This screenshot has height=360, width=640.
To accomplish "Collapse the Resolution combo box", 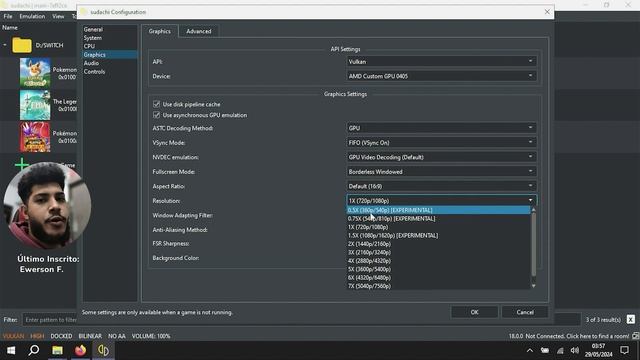I will click(441, 200).
